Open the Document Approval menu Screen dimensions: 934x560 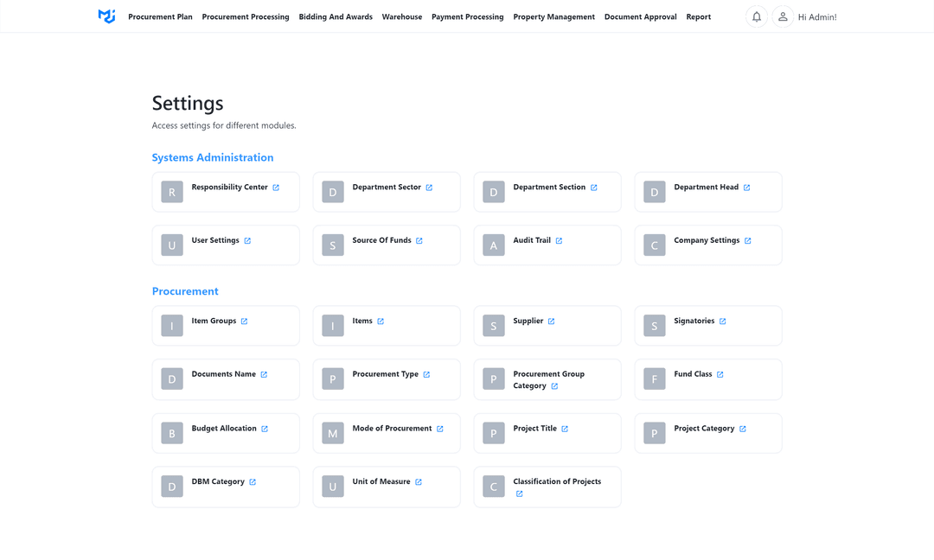pyautogui.click(x=640, y=16)
